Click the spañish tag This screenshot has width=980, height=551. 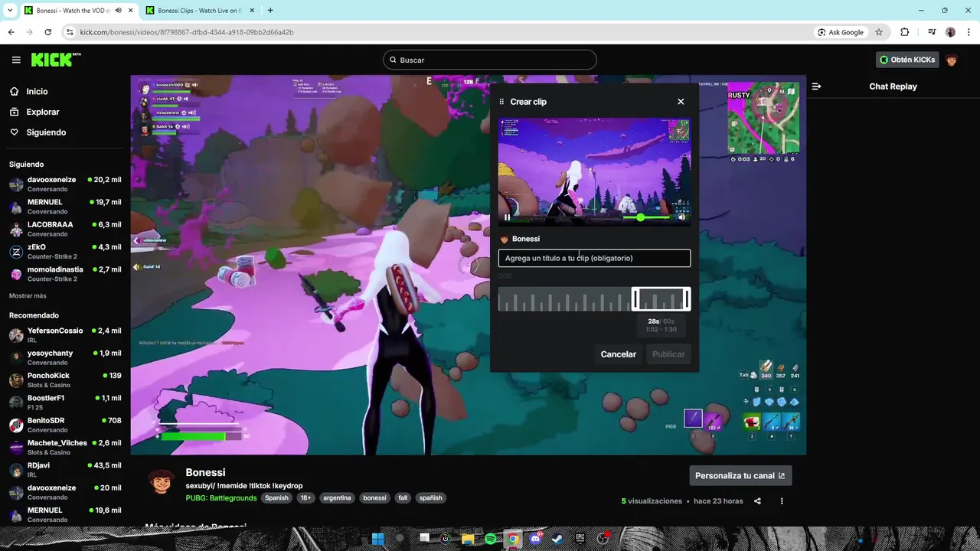431,497
